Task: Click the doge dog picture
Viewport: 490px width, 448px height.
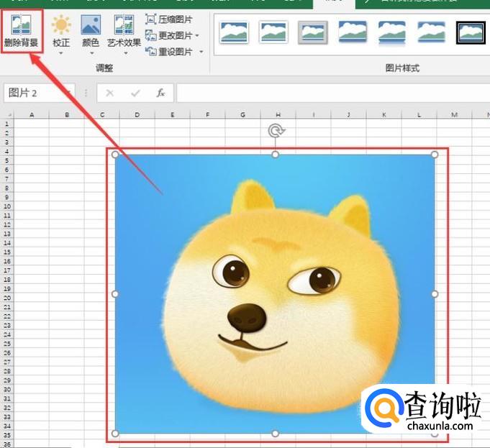Action: pyautogui.click(x=275, y=294)
